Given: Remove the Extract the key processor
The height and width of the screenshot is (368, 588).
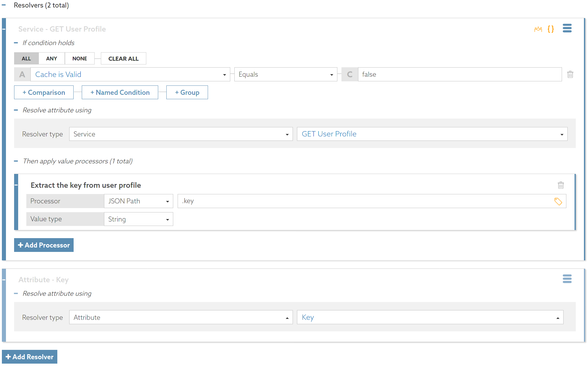Looking at the screenshot, I should (x=561, y=185).
